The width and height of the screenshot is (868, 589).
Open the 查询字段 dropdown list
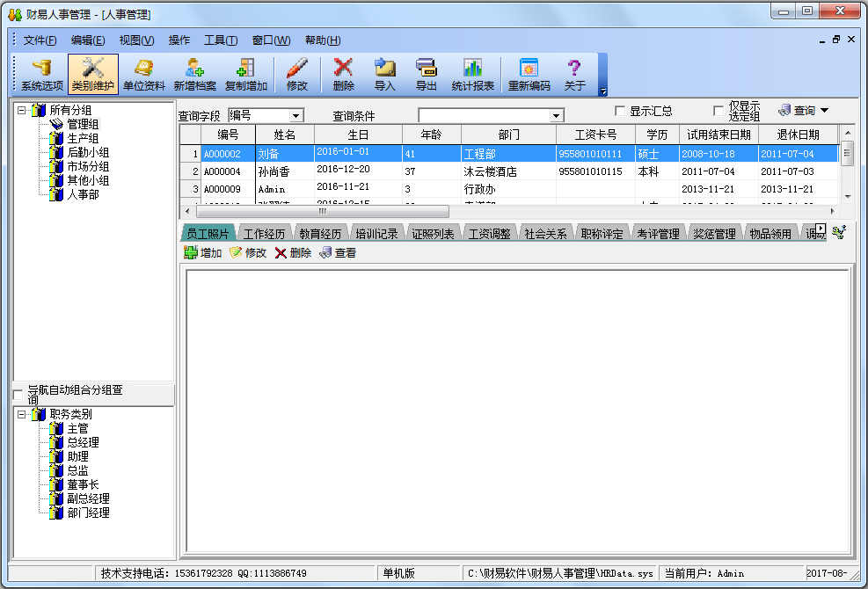click(295, 115)
